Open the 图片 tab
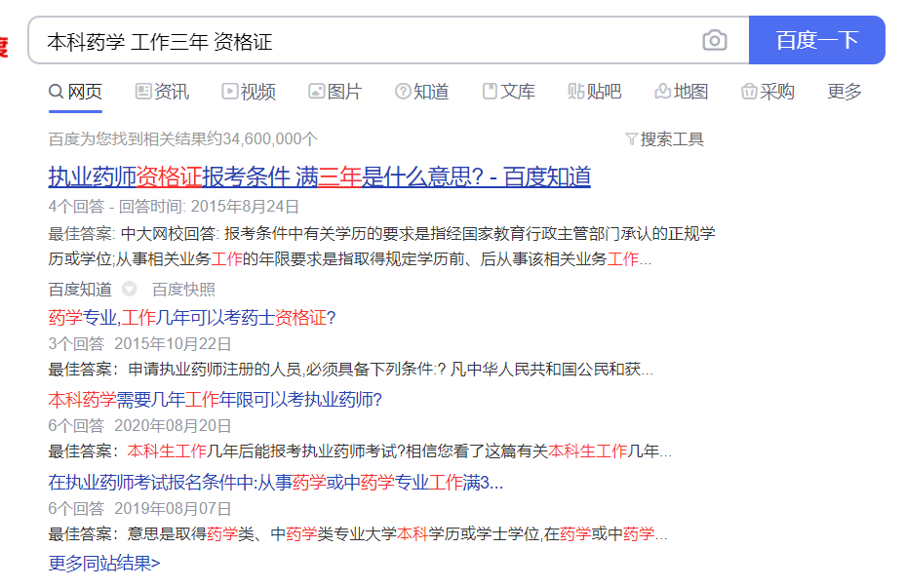The width and height of the screenshot is (905, 588). click(335, 92)
